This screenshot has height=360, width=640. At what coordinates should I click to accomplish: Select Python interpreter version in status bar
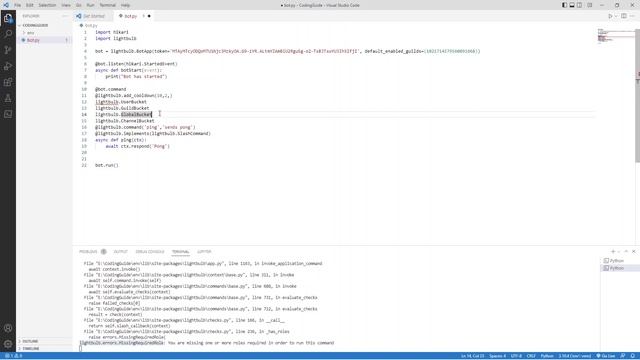tap(575, 356)
